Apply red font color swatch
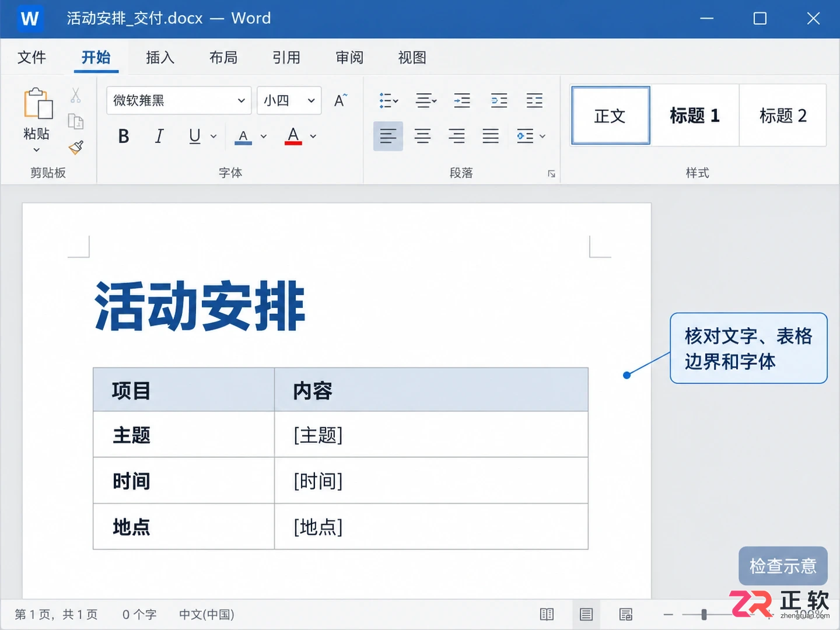 pos(293,136)
